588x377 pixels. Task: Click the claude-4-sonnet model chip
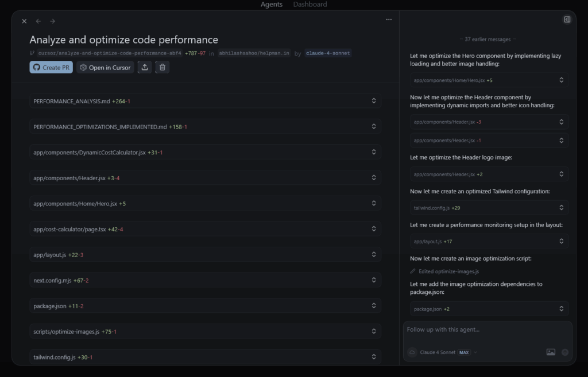(x=328, y=53)
